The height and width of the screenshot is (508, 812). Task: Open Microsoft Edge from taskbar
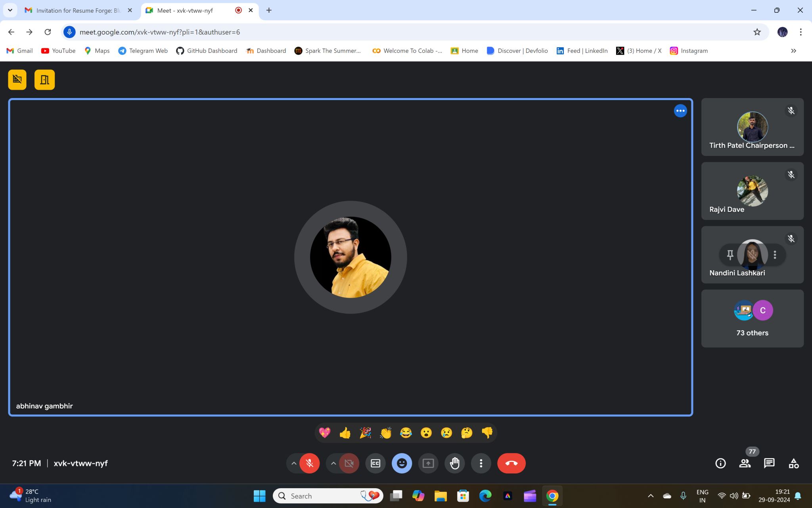click(485, 496)
